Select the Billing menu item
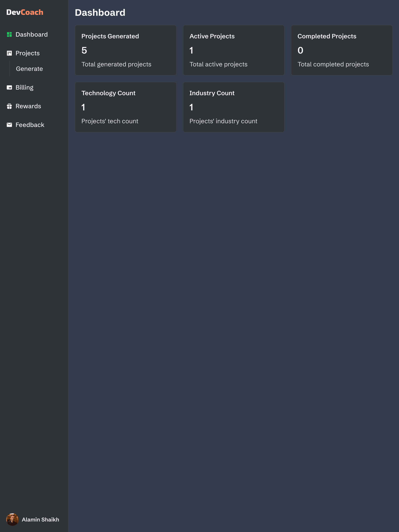 24,88
